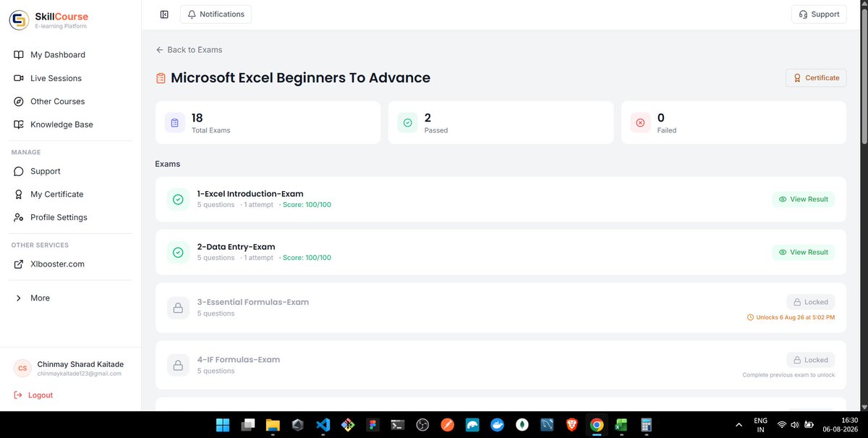
Task: Open Calculator from the taskbar
Action: pyautogui.click(x=647, y=425)
